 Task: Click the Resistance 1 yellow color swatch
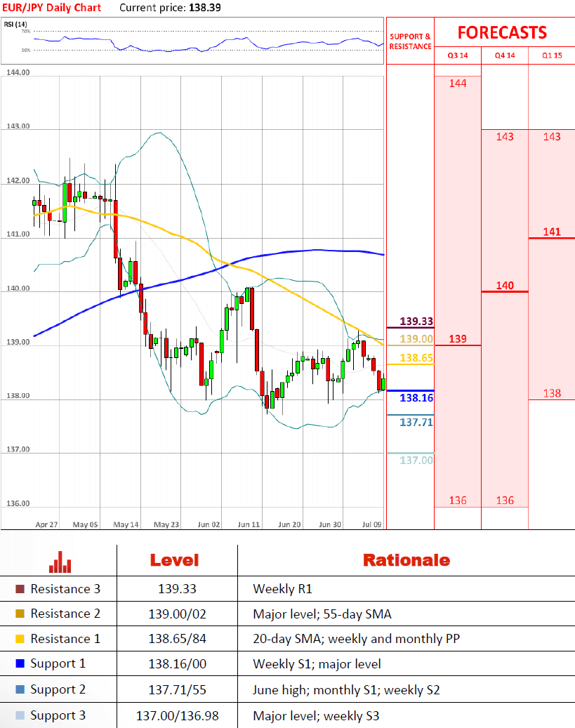tap(20, 639)
